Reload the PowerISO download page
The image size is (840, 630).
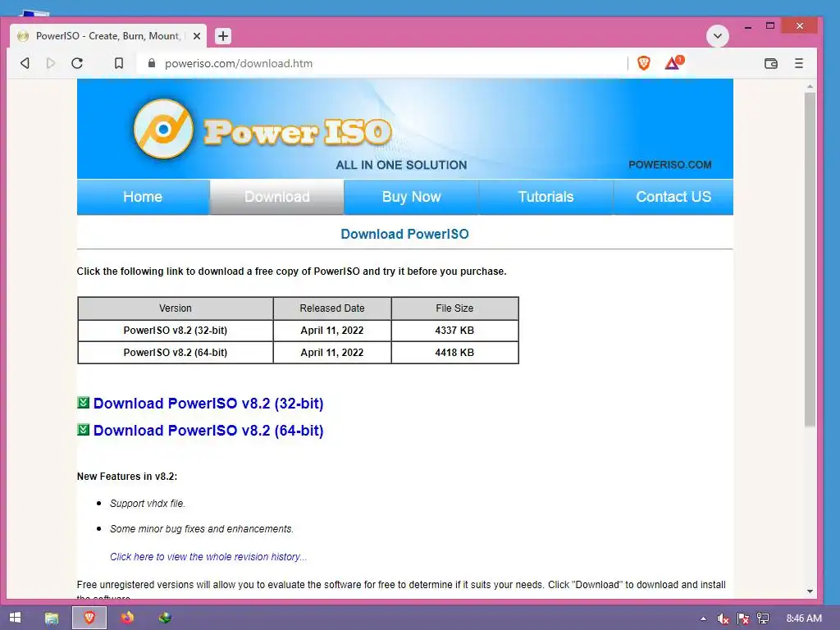[x=77, y=63]
